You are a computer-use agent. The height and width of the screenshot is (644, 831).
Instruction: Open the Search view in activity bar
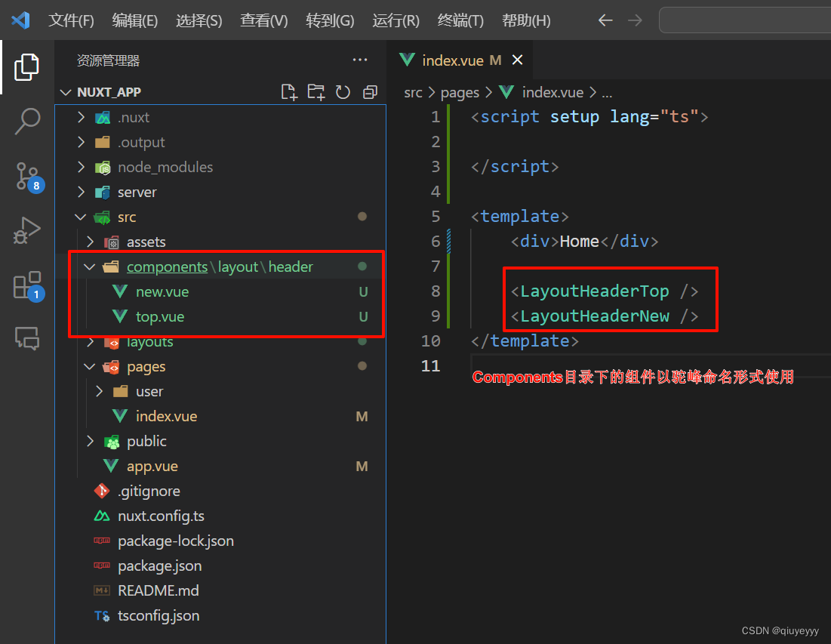tap(26, 122)
